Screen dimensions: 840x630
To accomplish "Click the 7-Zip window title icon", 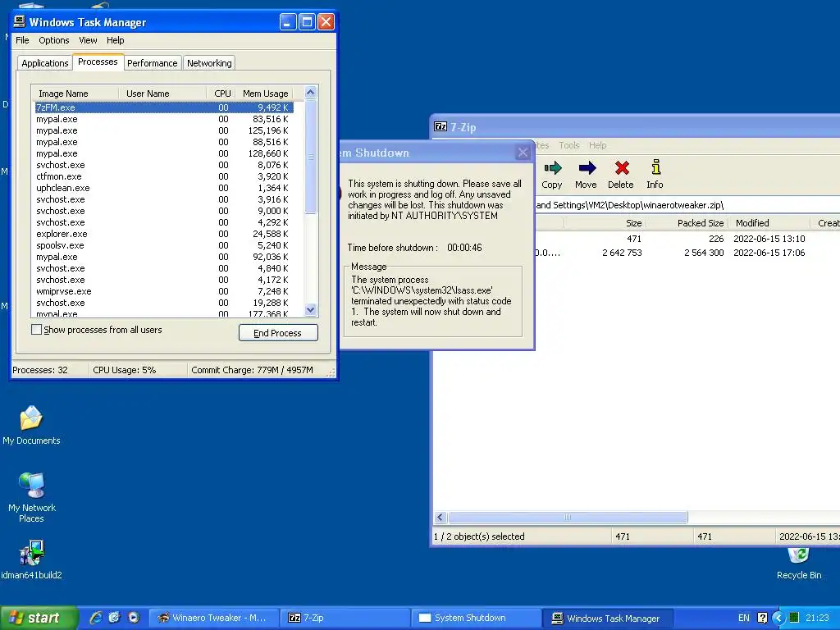I will [441, 126].
